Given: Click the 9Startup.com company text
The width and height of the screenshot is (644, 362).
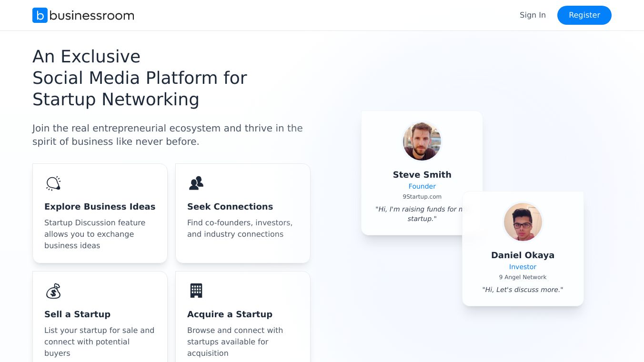Looking at the screenshot, I should pos(422,197).
